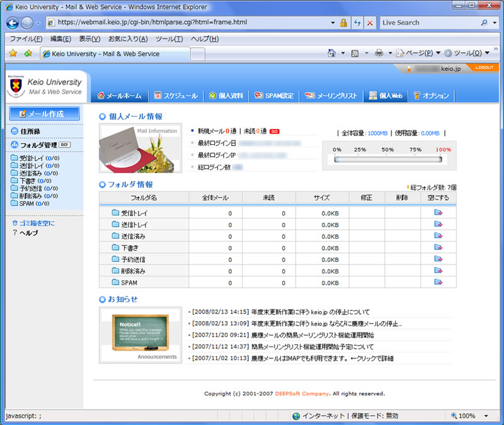Click the Print icon in toolbar
The height and width of the screenshot is (425, 504).
point(379,54)
